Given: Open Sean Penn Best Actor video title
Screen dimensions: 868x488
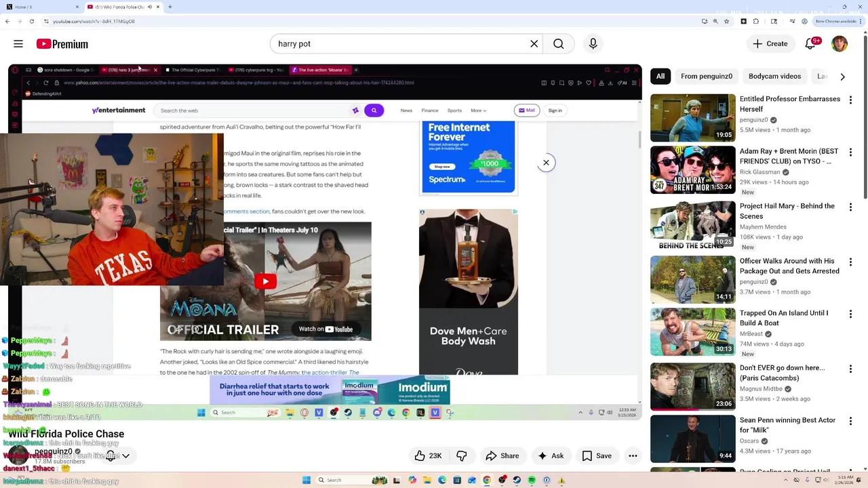Looking at the screenshot, I should [x=787, y=425].
